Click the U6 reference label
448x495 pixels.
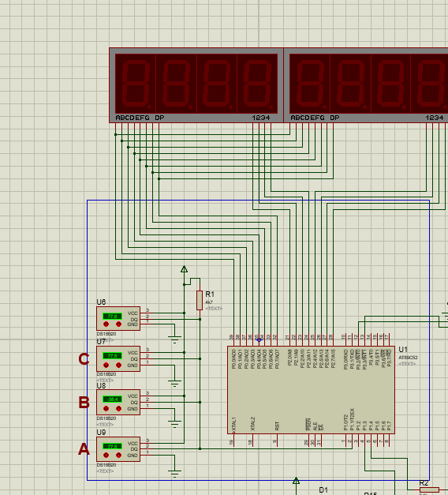(x=101, y=302)
